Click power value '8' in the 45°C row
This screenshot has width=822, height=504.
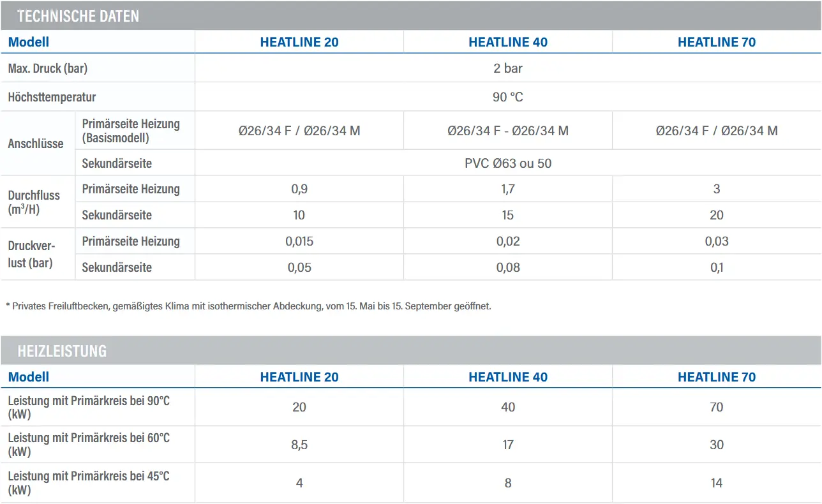tap(508, 483)
